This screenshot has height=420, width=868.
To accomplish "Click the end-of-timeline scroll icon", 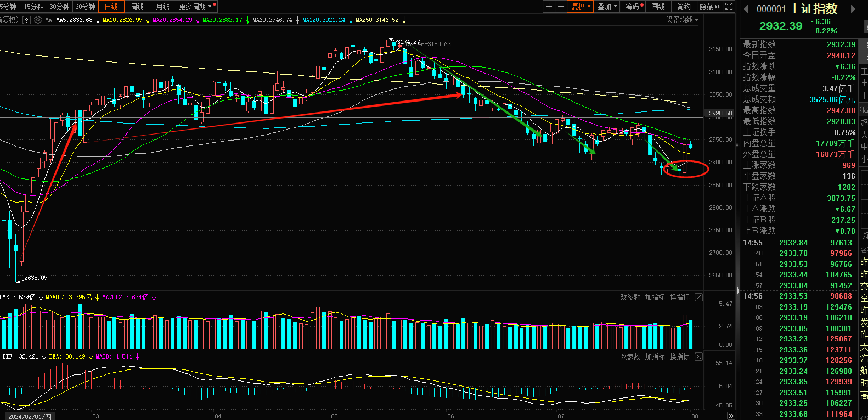I will [730, 416].
